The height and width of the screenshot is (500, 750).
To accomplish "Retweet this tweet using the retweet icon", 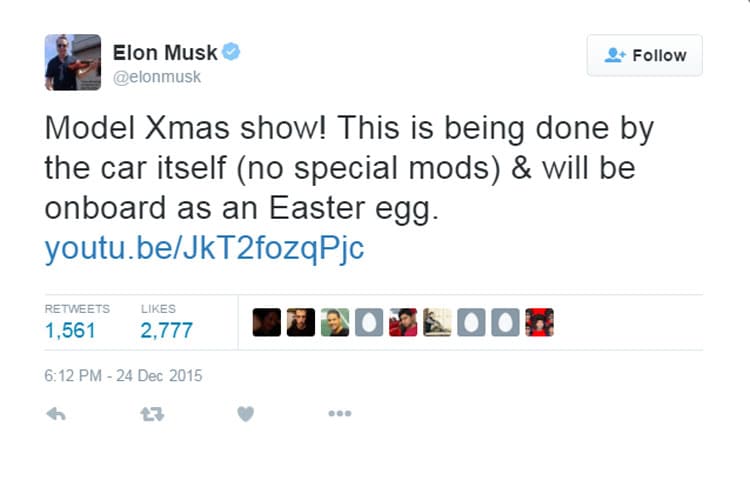I will 151,414.
